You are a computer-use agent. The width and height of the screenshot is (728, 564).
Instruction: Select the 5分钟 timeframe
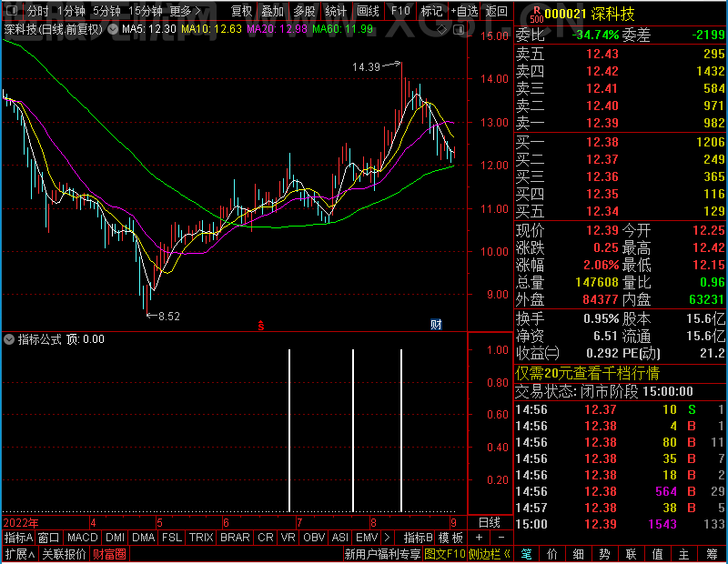pos(106,11)
